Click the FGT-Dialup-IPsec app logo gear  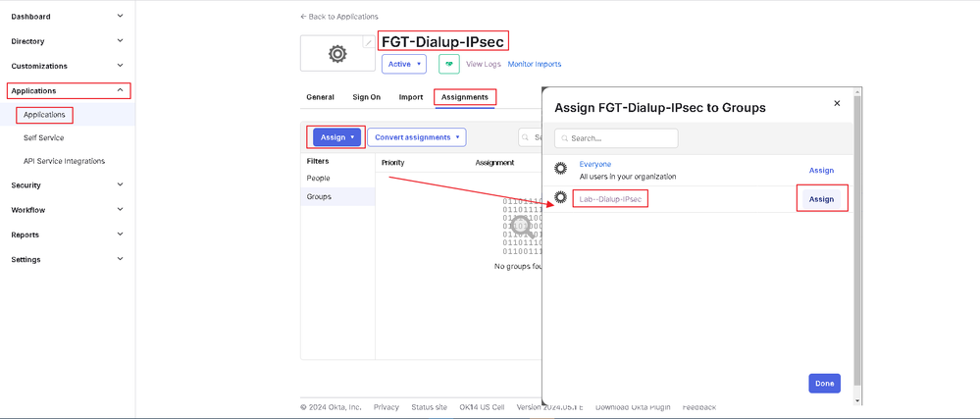pos(337,55)
